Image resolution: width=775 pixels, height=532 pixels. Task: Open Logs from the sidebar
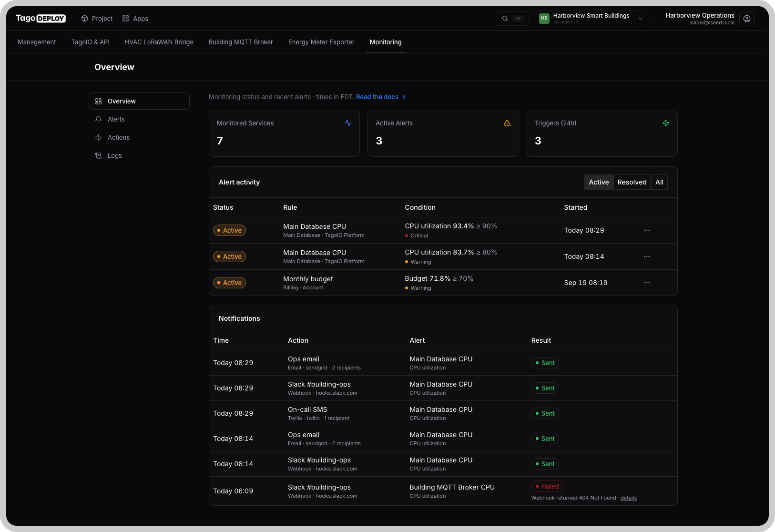(x=139, y=155)
